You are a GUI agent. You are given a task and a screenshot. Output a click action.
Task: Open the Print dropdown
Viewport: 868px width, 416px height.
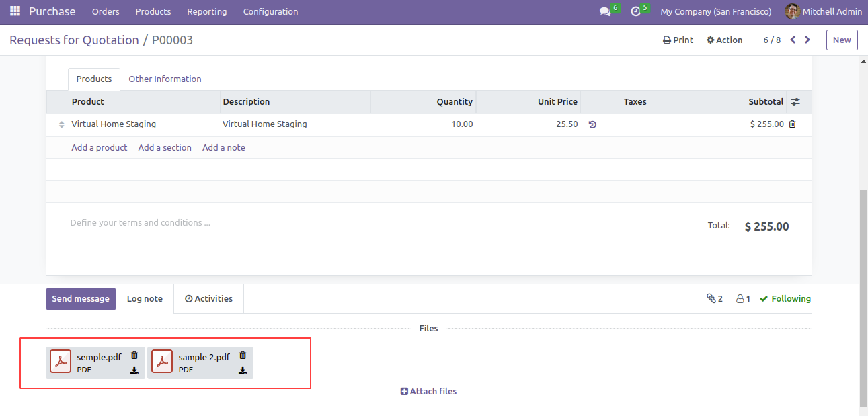click(678, 40)
